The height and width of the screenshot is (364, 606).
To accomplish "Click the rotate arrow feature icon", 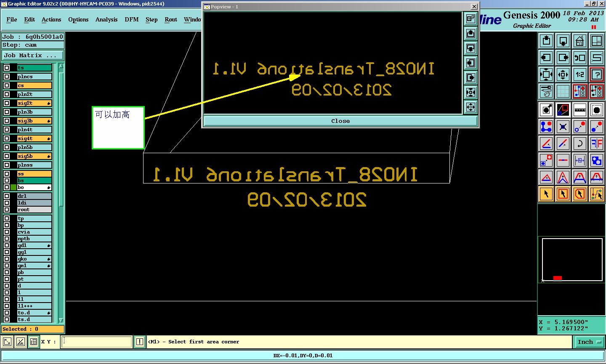I will coord(580,143).
